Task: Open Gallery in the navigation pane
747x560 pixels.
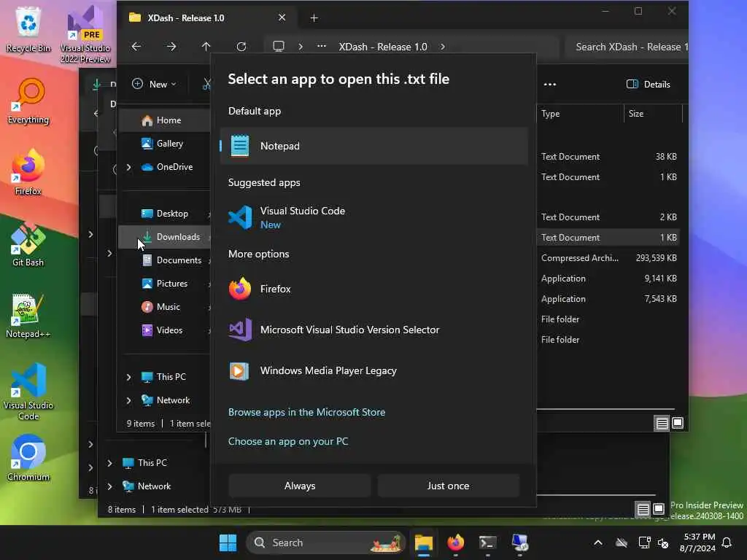Action: click(164, 144)
